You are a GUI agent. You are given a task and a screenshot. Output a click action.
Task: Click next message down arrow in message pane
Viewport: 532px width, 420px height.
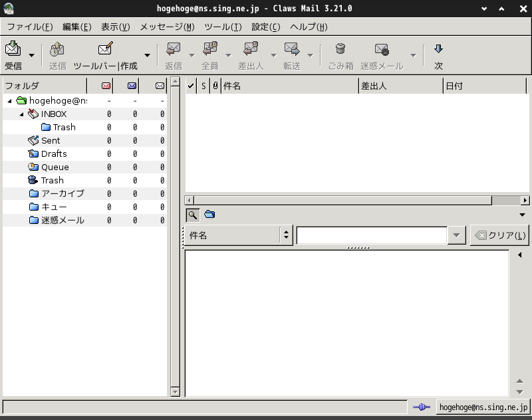pos(519,392)
